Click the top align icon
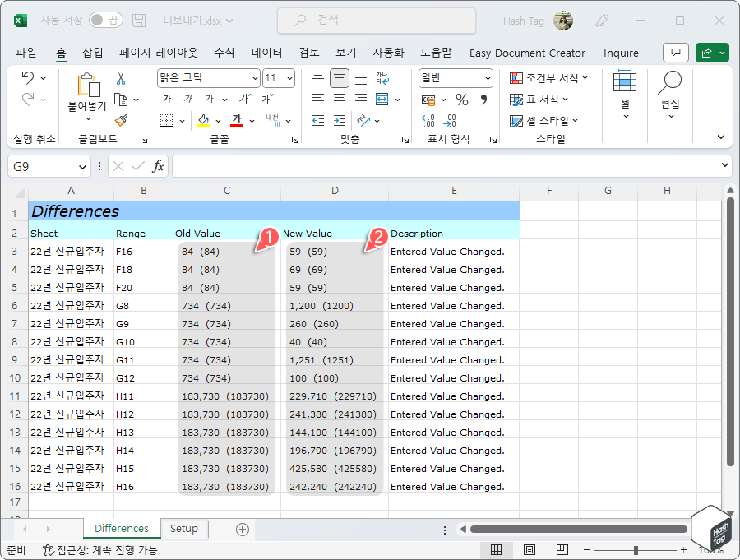This screenshot has width=740, height=560. pos(318,77)
